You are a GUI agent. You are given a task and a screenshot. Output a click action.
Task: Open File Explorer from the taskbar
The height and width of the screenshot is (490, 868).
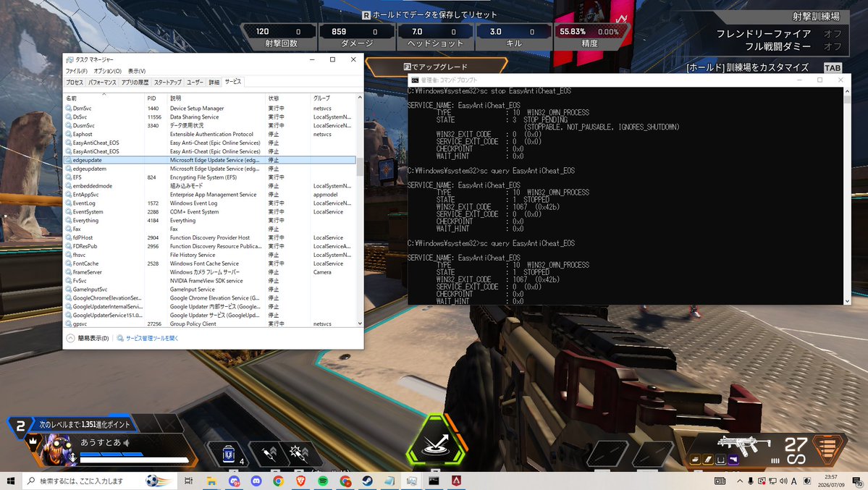[x=211, y=481]
